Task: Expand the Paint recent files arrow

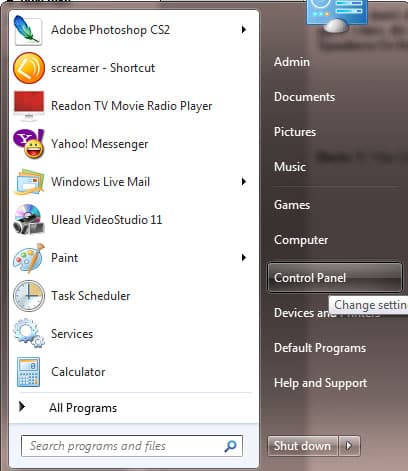Action: point(244,258)
